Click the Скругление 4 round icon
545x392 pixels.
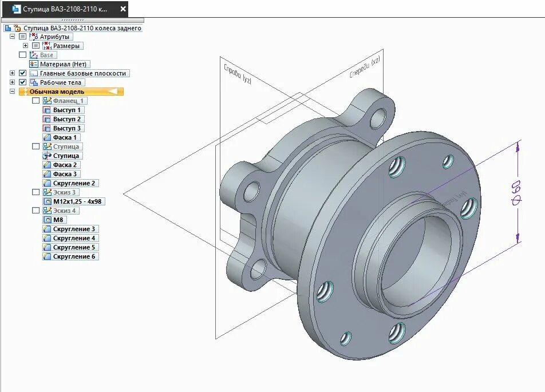pos(47,238)
